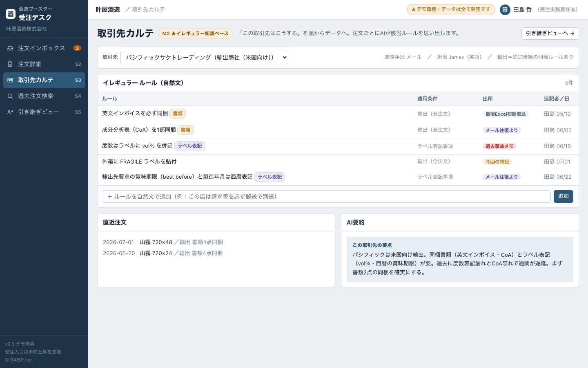The width and height of the screenshot is (588, 368).
Task: Click the 適用条件 column header
Action: pyautogui.click(x=427, y=99)
